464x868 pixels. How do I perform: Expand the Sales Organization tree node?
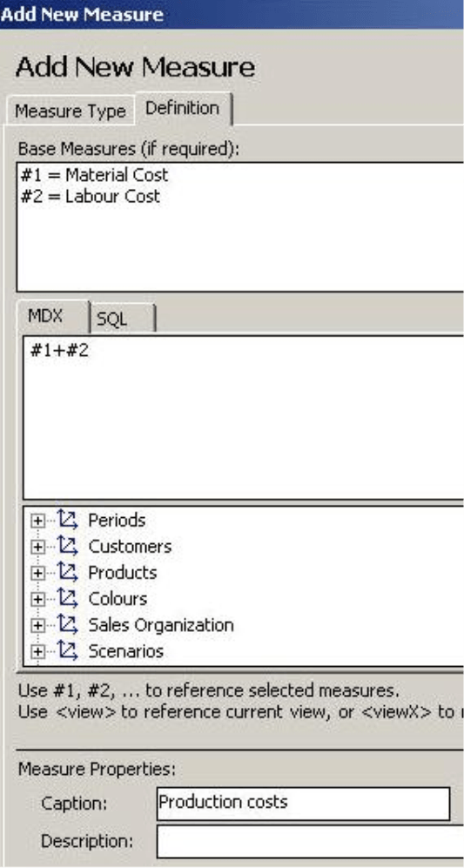click(x=37, y=626)
